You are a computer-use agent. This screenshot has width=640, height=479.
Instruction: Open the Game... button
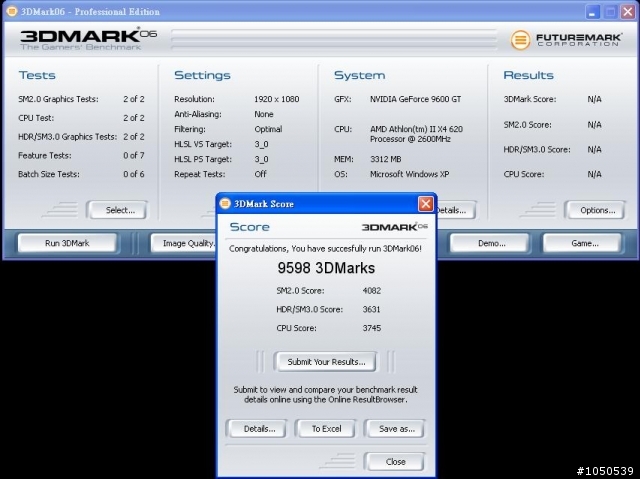tap(583, 243)
